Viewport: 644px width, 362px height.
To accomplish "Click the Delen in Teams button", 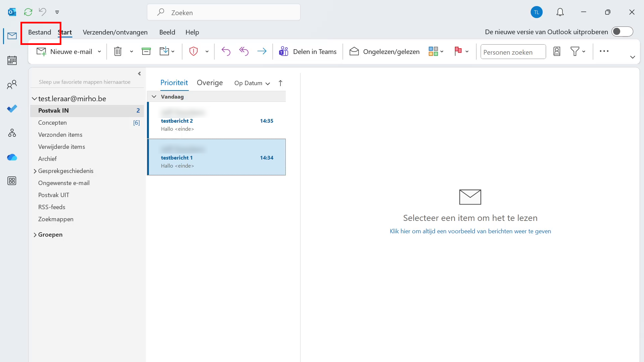I will pos(308,52).
